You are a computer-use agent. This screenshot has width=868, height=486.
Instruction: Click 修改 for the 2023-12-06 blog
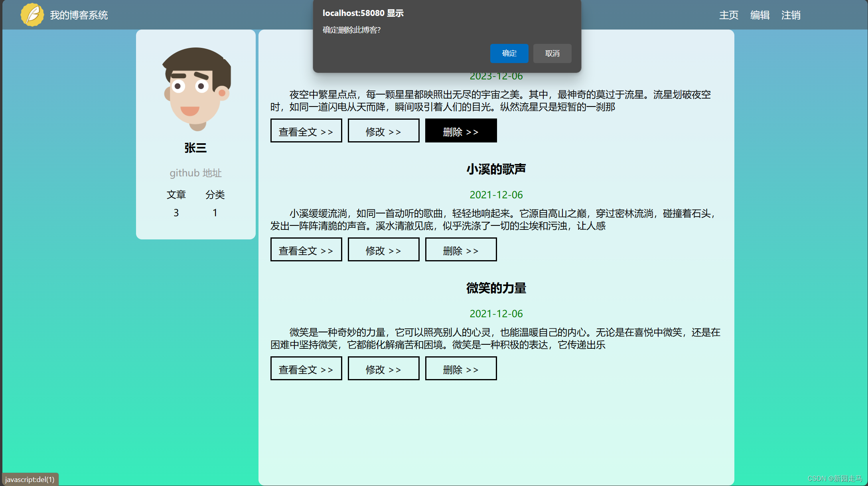[383, 130]
